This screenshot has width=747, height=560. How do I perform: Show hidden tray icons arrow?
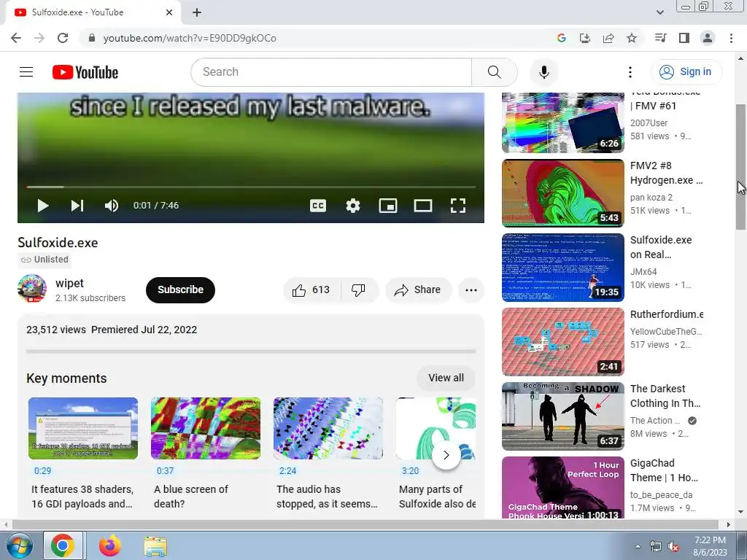638,546
